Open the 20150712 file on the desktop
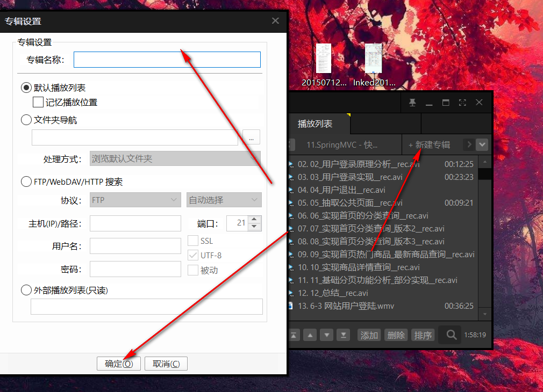Image resolution: width=543 pixels, height=392 pixels. [323, 59]
